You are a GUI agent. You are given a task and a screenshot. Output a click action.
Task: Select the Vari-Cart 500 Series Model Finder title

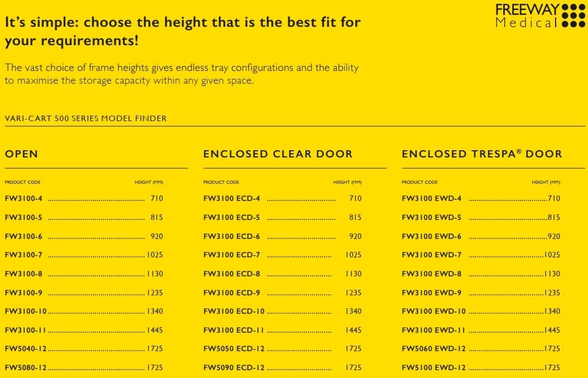(85, 118)
